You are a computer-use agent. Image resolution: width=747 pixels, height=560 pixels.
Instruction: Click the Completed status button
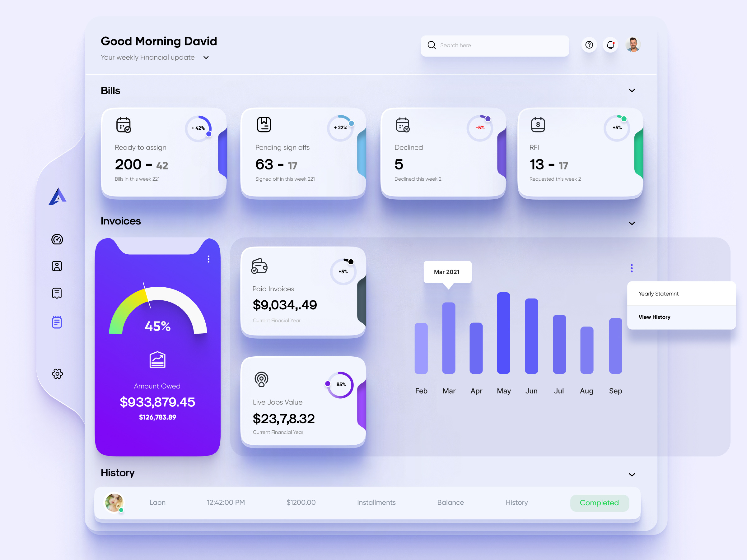click(x=600, y=503)
